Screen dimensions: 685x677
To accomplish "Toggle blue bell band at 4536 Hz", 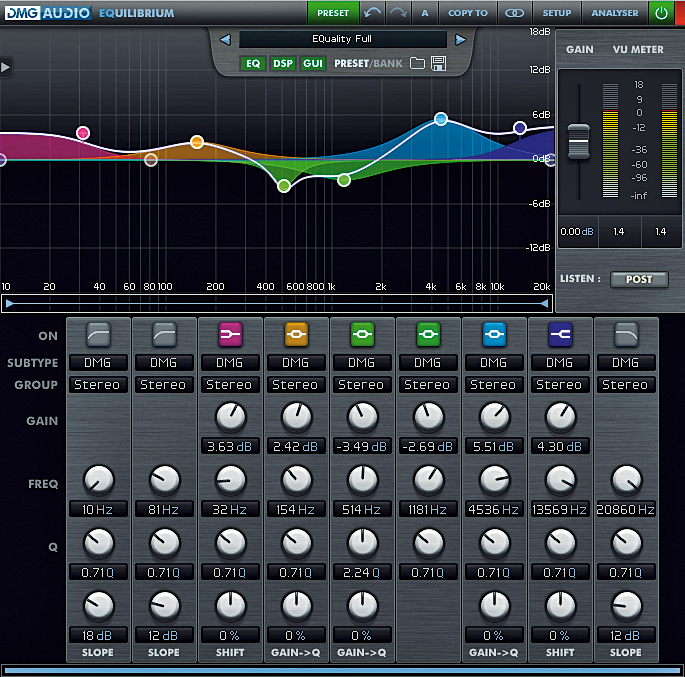I will point(494,335).
